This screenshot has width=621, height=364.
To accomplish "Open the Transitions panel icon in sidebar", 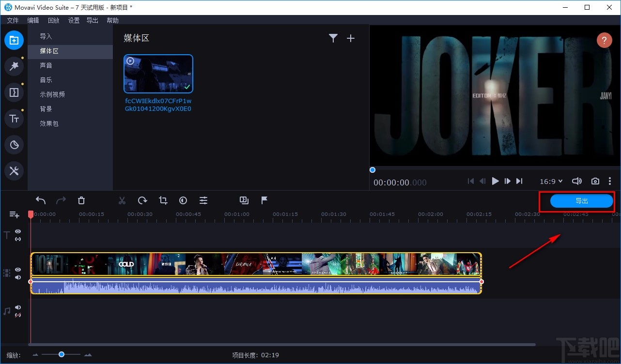I will coord(14,92).
